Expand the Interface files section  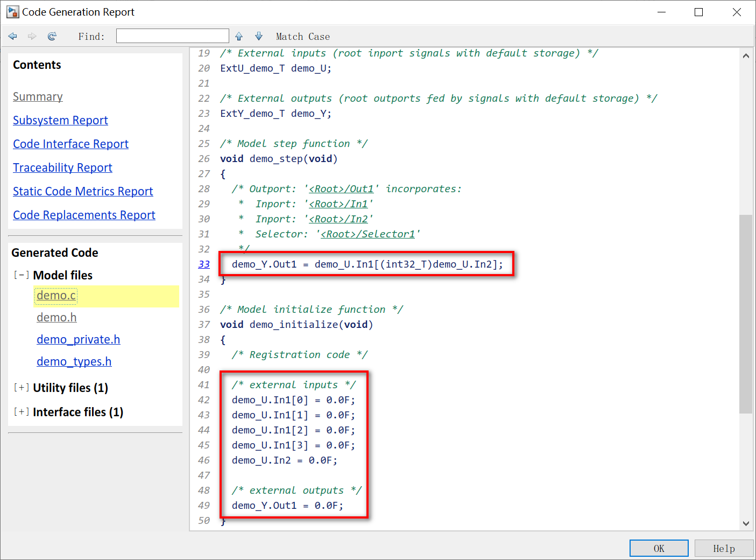pos(21,412)
